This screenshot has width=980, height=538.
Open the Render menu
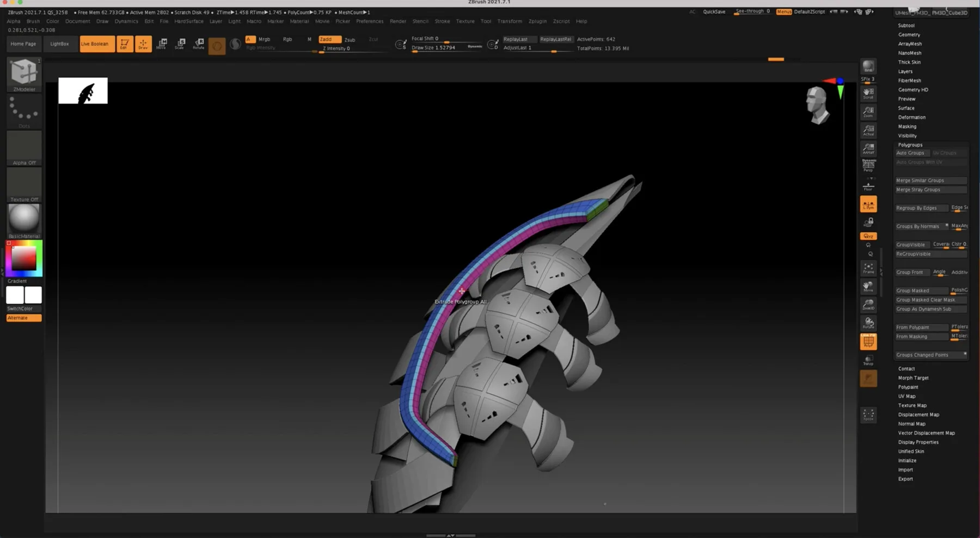click(x=398, y=21)
